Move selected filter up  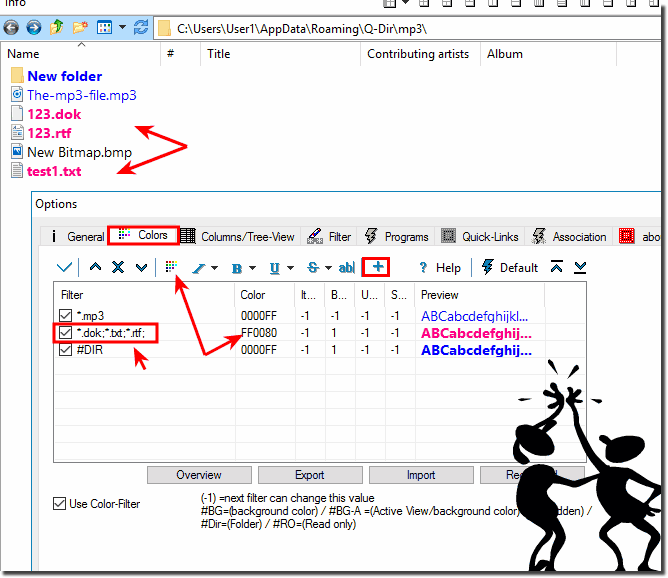[x=95, y=267]
